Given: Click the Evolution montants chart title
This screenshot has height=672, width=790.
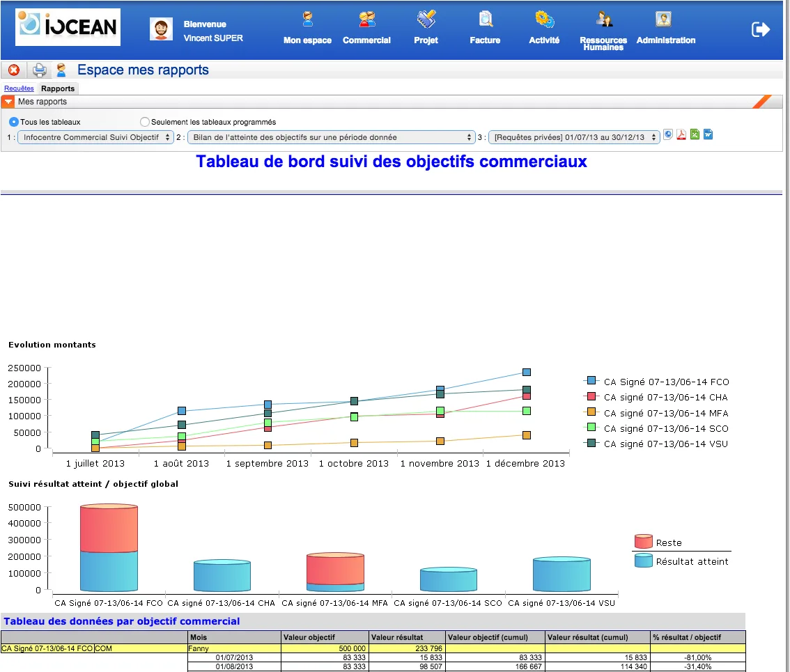Looking at the screenshot, I should pyautogui.click(x=52, y=345).
